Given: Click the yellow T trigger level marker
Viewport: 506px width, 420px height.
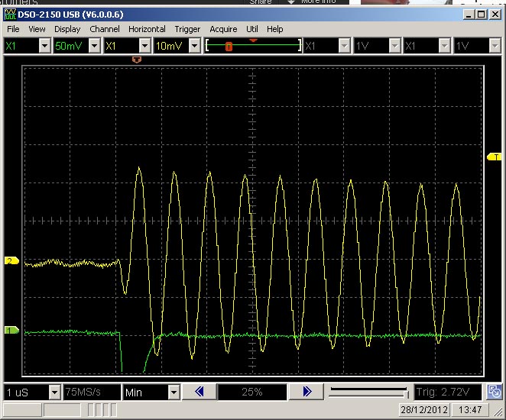Looking at the screenshot, I should (x=494, y=157).
